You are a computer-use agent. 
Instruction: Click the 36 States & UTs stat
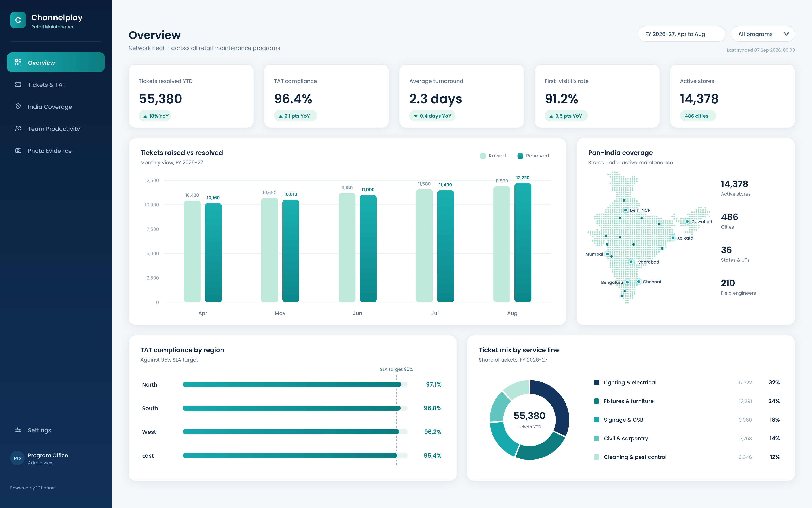click(x=735, y=254)
